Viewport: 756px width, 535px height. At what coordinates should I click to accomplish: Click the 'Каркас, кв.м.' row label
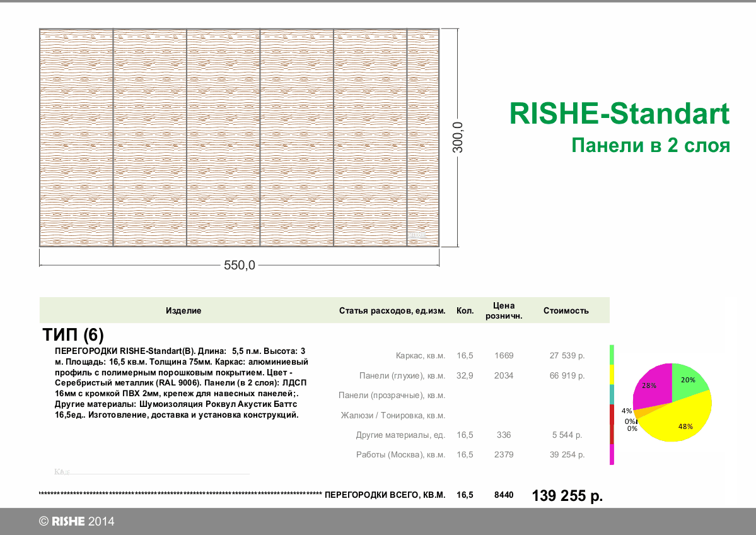pyautogui.click(x=421, y=356)
